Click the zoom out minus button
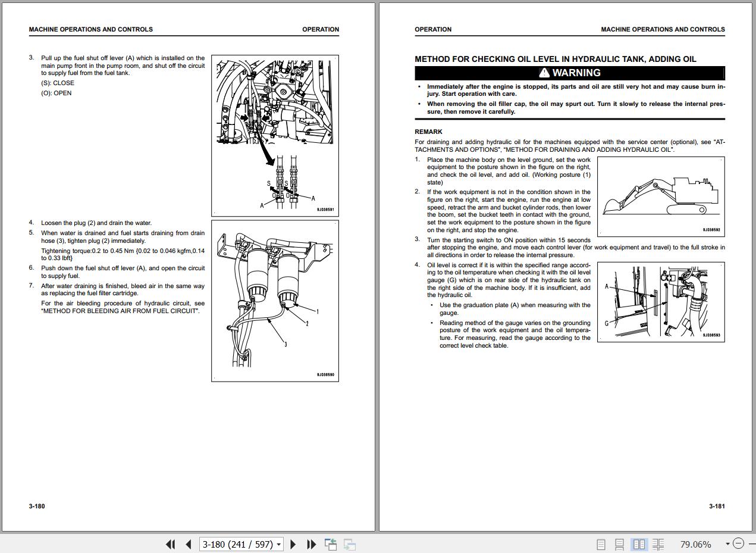 tap(738, 543)
